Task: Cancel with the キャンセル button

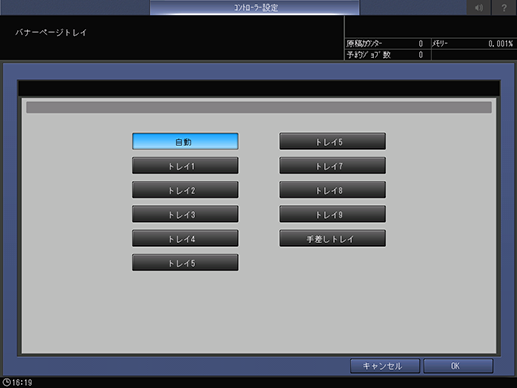Action: pyautogui.click(x=385, y=366)
